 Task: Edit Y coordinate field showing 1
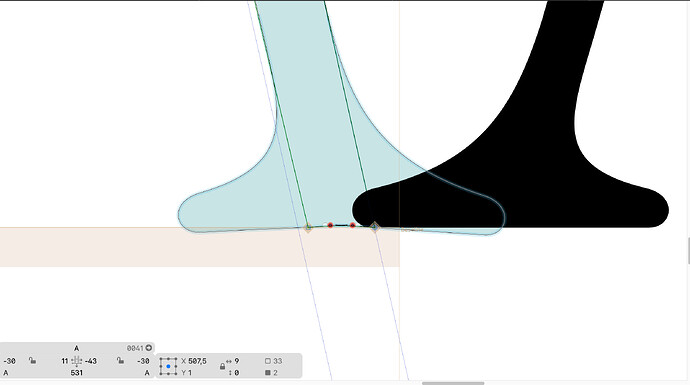(190, 373)
